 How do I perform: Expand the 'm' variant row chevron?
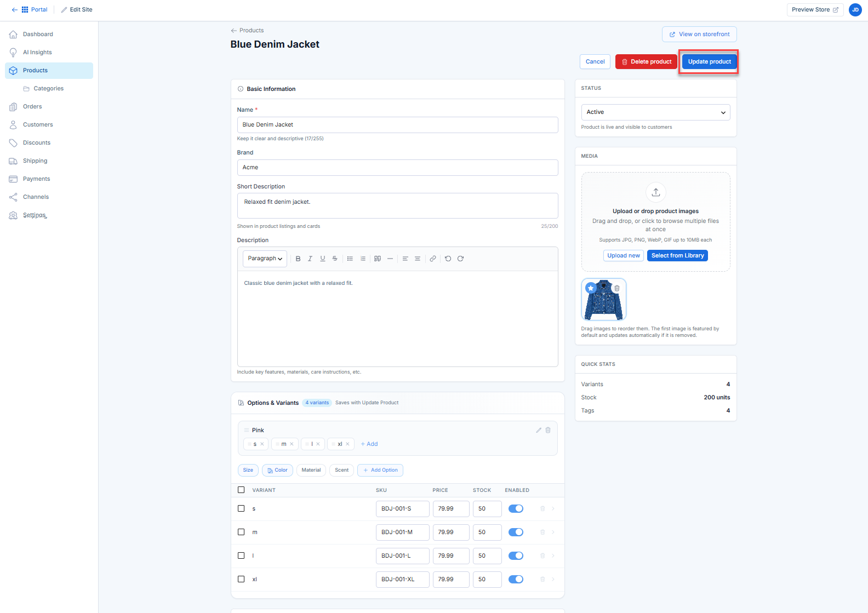pyautogui.click(x=553, y=532)
